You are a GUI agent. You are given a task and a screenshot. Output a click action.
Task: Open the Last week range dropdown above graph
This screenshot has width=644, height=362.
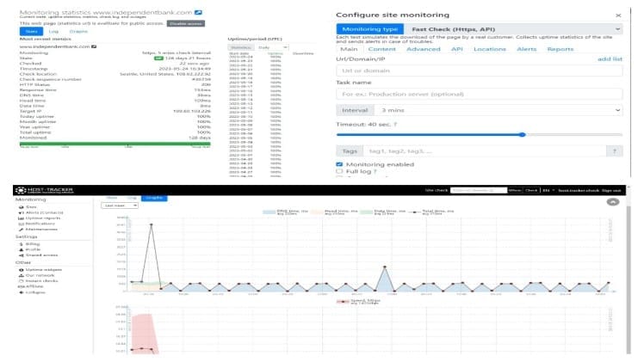(120, 206)
